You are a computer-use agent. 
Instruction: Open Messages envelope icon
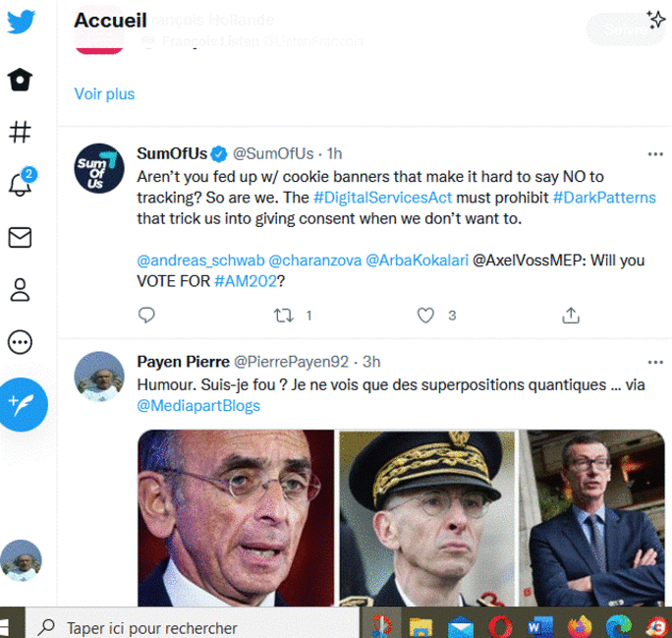[20, 238]
